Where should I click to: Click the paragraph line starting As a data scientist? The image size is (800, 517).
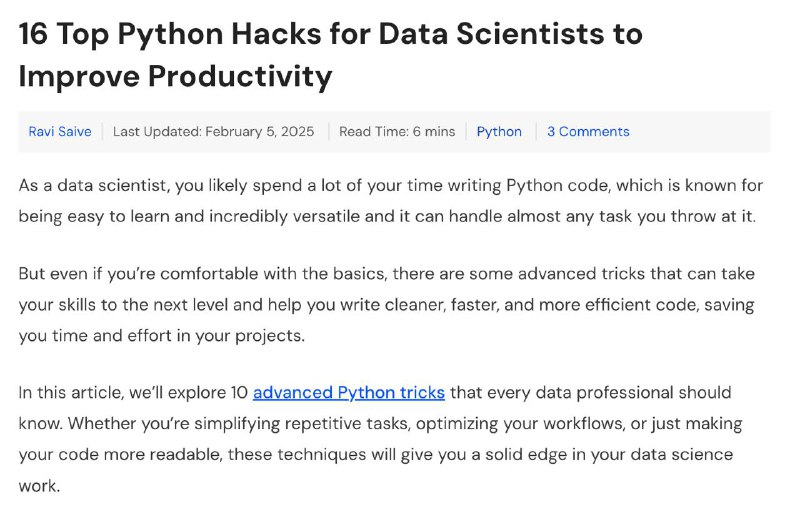pyautogui.click(x=391, y=185)
